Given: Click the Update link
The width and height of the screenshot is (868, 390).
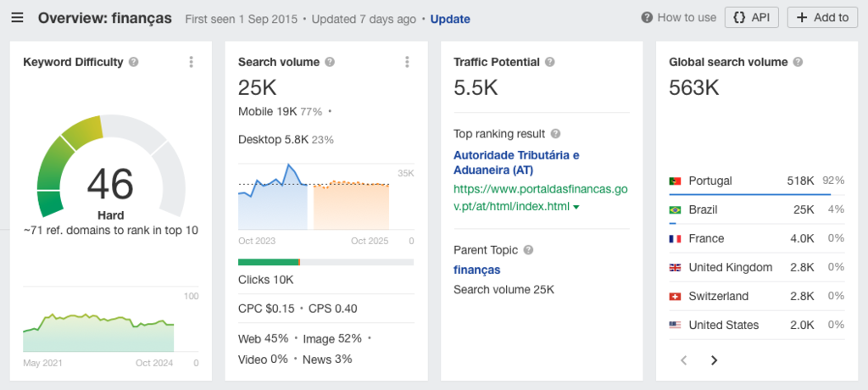Looking at the screenshot, I should click(x=449, y=19).
